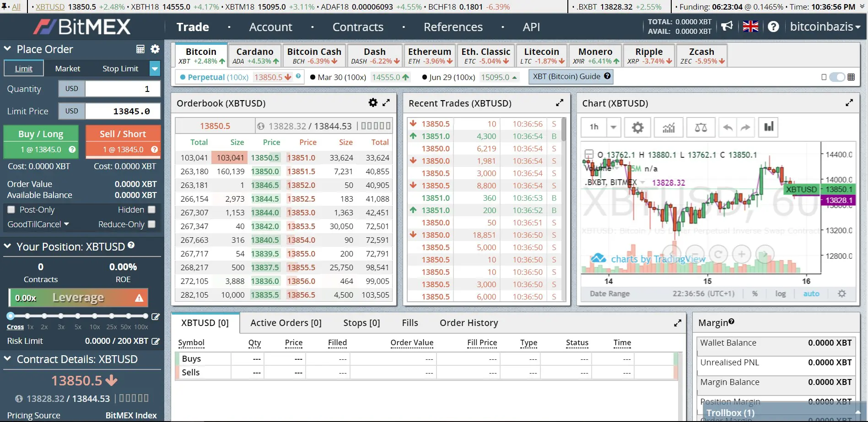This screenshot has width=868, height=422.
Task: Expand Recent Trades panel fullscreen
Action: (x=560, y=103)
